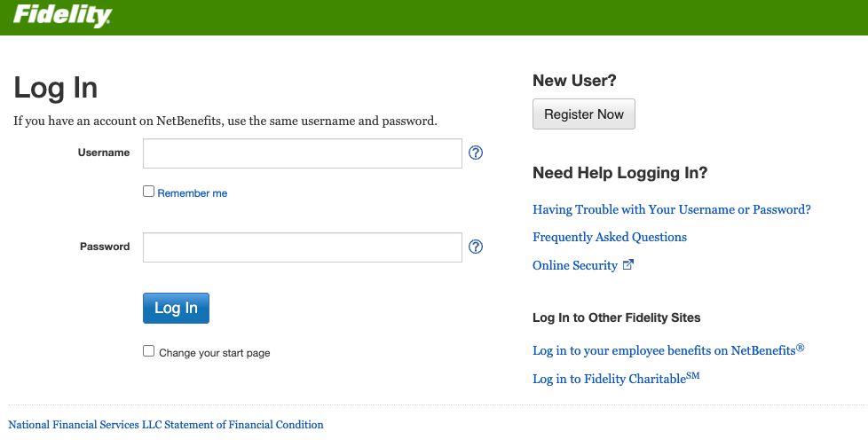Click the Change your start page label
Image resolution: width=868 pixels, height=447 pixels.
tap(214, 353)
